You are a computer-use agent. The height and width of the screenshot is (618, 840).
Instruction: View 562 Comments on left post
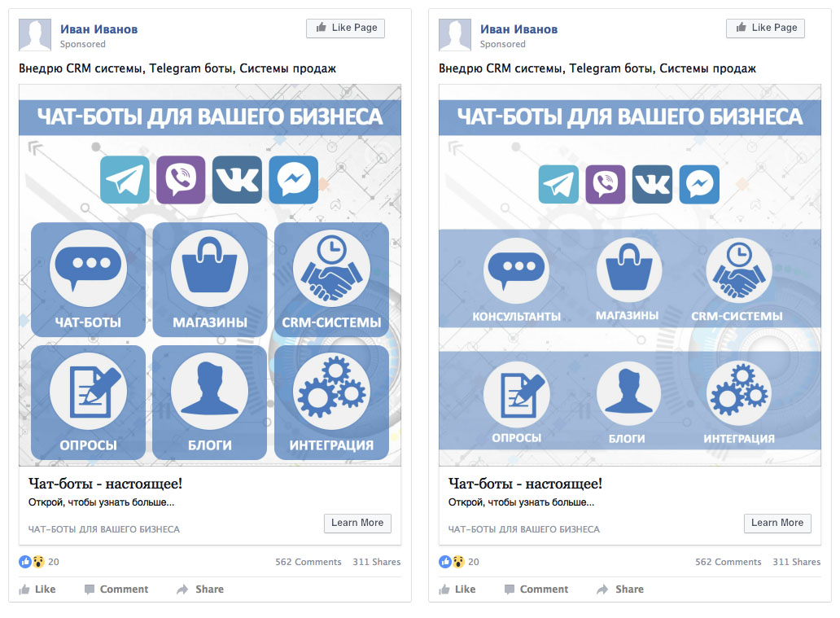click(x=308, y=562)
